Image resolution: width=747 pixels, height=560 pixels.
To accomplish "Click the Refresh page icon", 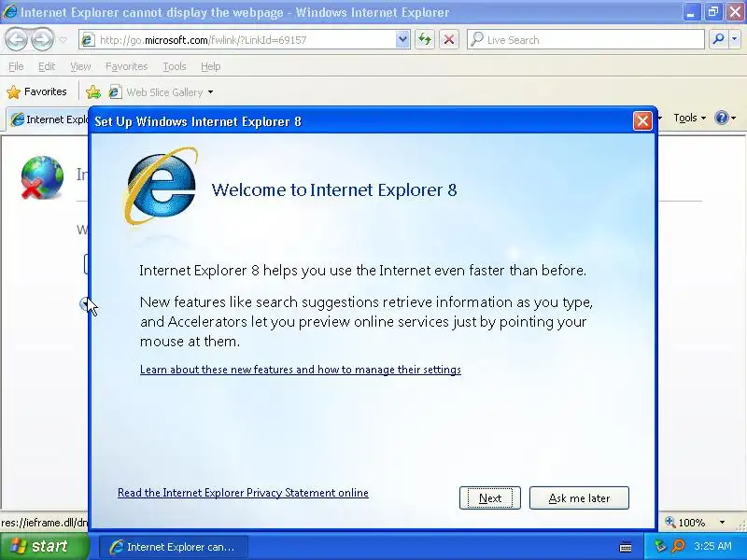I will click(x=425, y=40).
